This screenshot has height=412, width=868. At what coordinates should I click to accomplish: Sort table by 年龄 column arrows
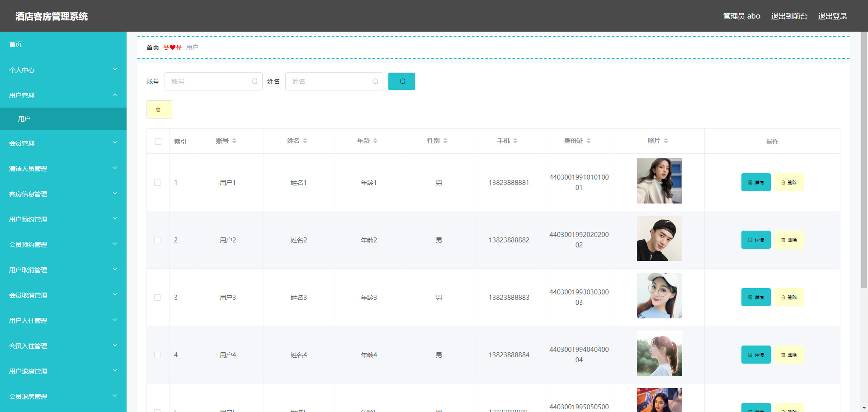[375, 141]
